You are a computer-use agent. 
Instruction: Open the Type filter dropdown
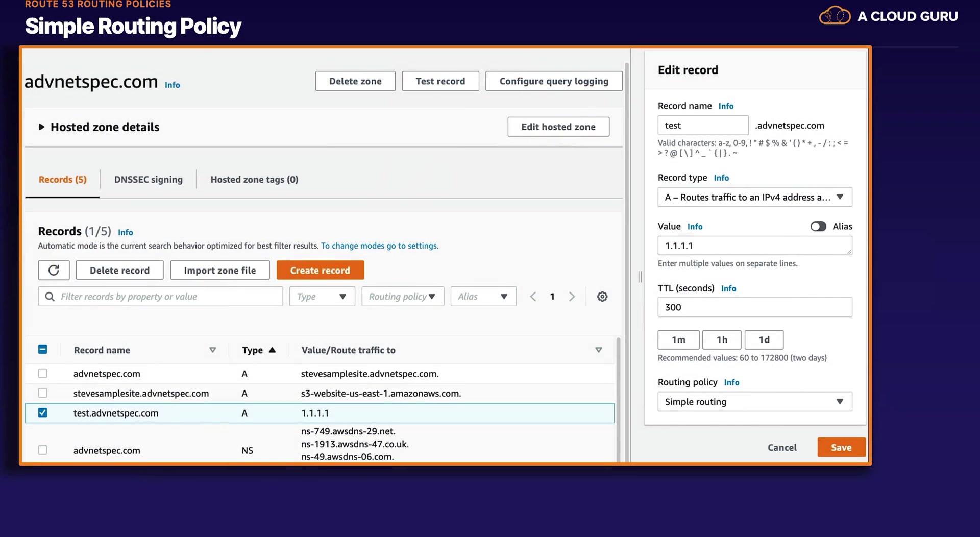click(322, 297)
